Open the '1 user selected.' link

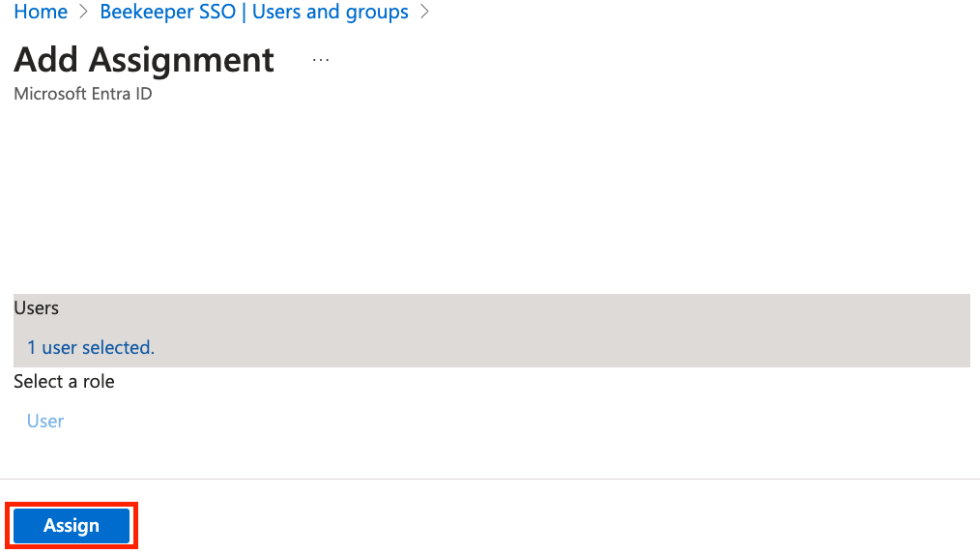click(x=91, y=348)
